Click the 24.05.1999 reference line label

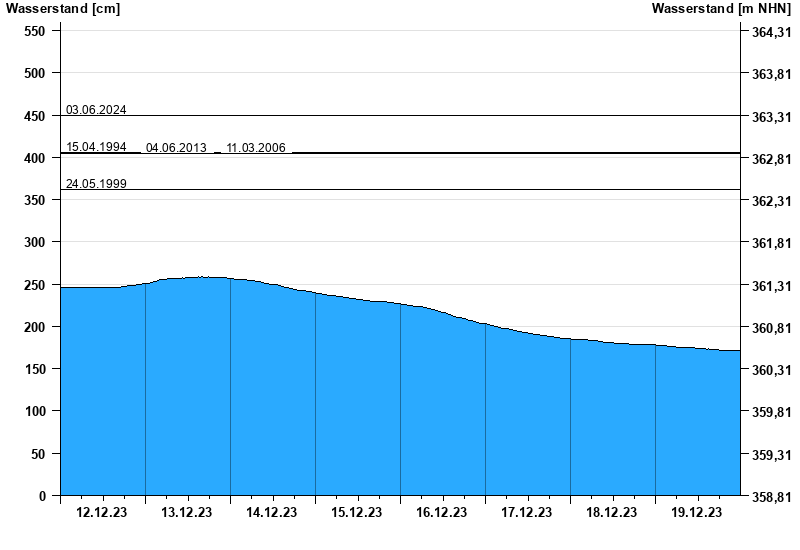pos(96,184)
